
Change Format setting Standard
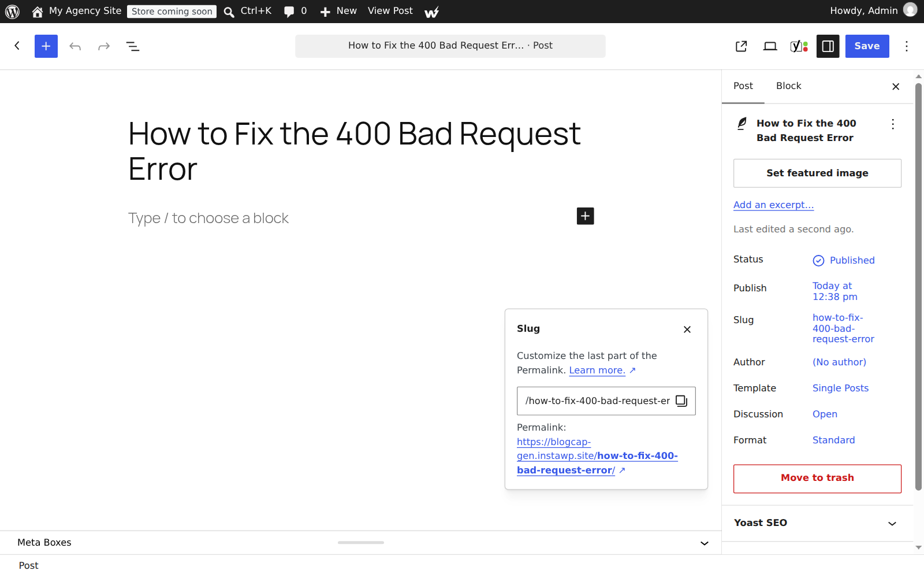coord(833,440)
